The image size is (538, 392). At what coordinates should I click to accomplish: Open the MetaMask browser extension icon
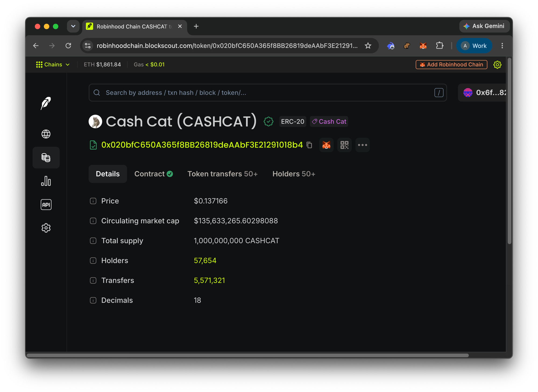(423, 46)
